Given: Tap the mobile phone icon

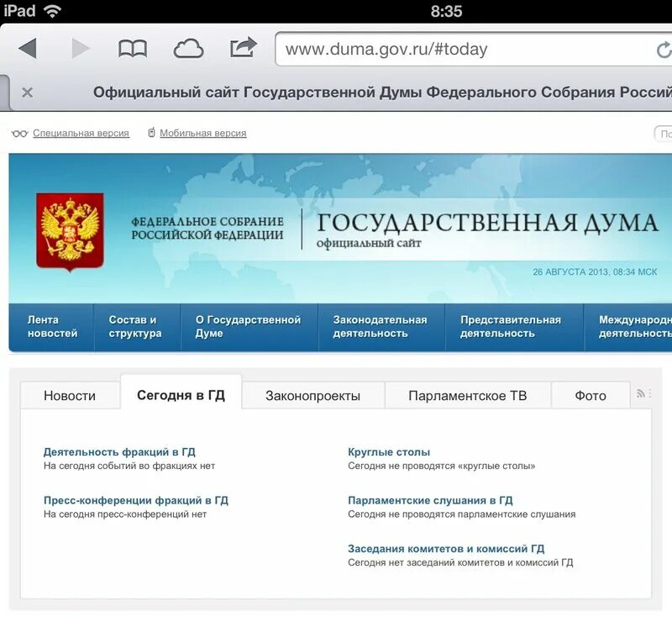Looking at the screenshot, I should 151,133.
